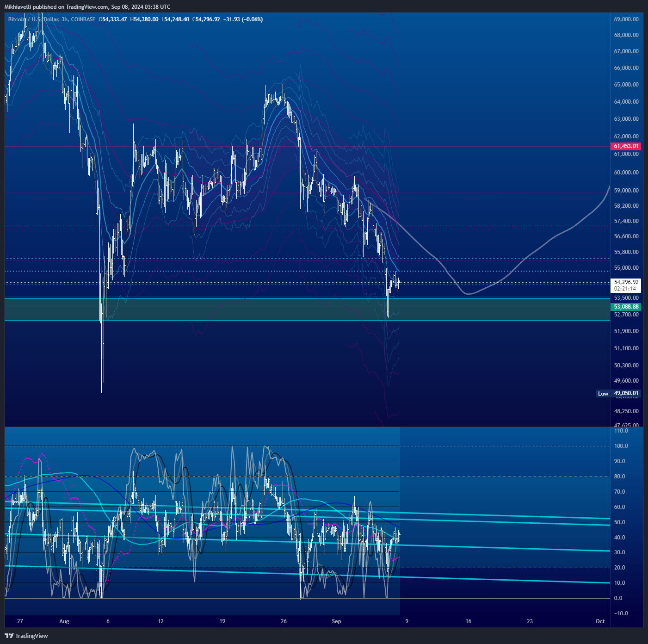Click the 51,100.00 price axis label
Viewport: 648px width, 644px height.
626,348
